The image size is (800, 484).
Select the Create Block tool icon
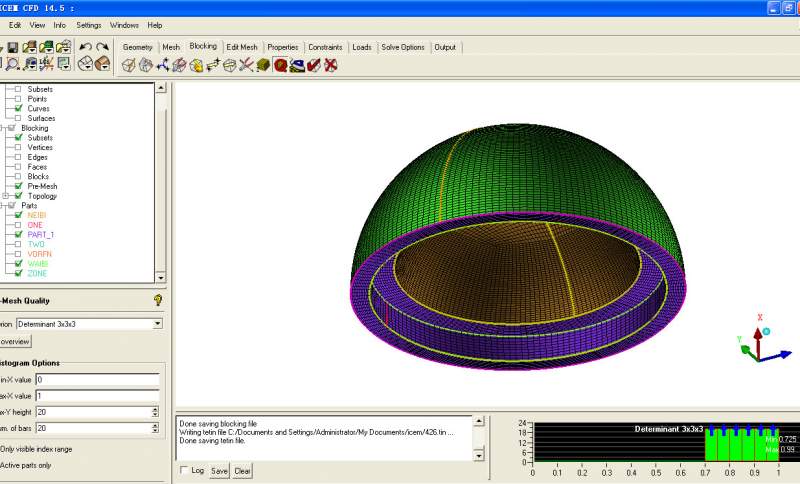(129, 65)
